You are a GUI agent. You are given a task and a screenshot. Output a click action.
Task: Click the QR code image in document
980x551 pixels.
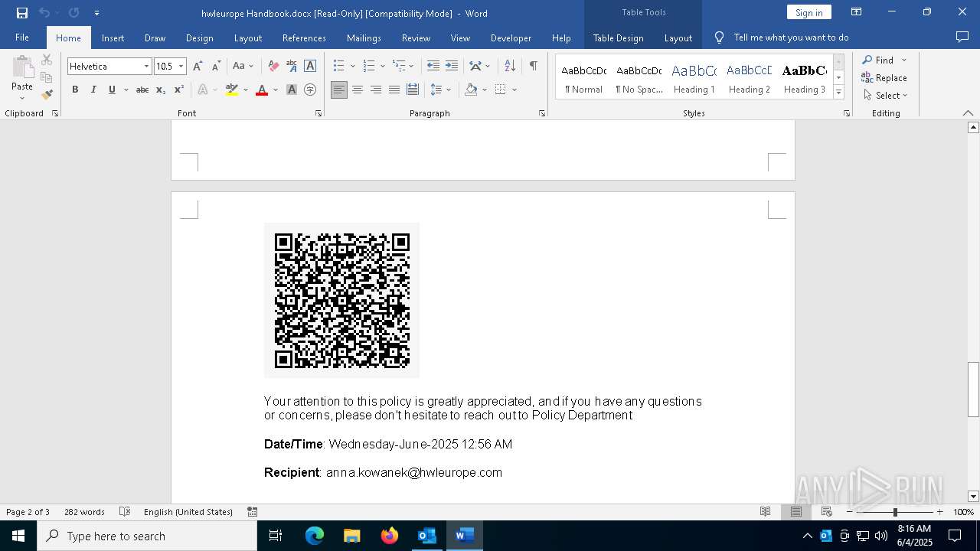[341, 300]
